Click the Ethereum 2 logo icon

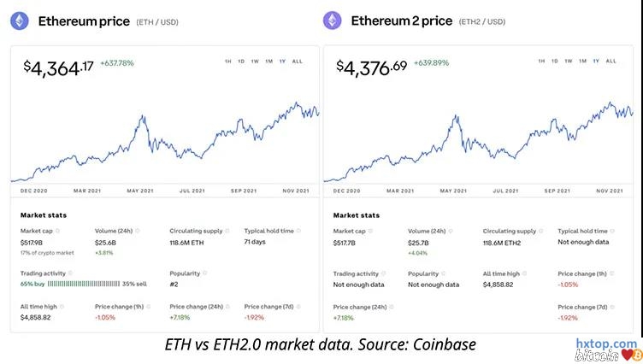(x=333, y=21)
